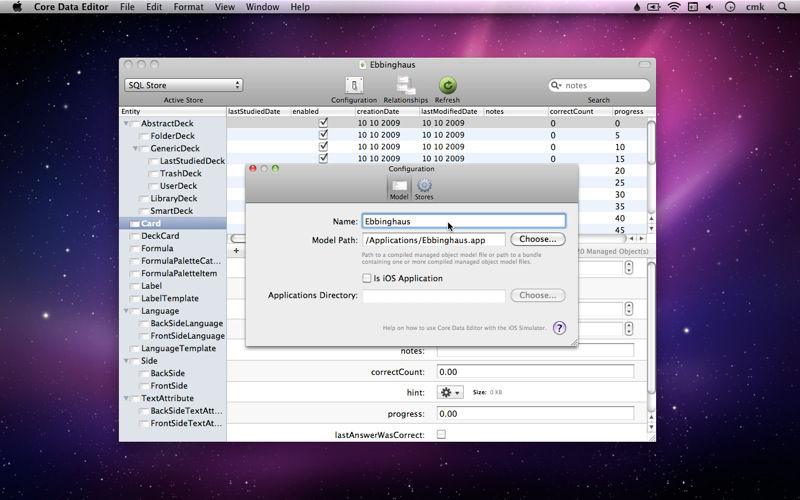Image resolution: width=800 pixels, height=500 pixels.
Task: Uncheck enabled in the progress 15 row
Action: 323,158
